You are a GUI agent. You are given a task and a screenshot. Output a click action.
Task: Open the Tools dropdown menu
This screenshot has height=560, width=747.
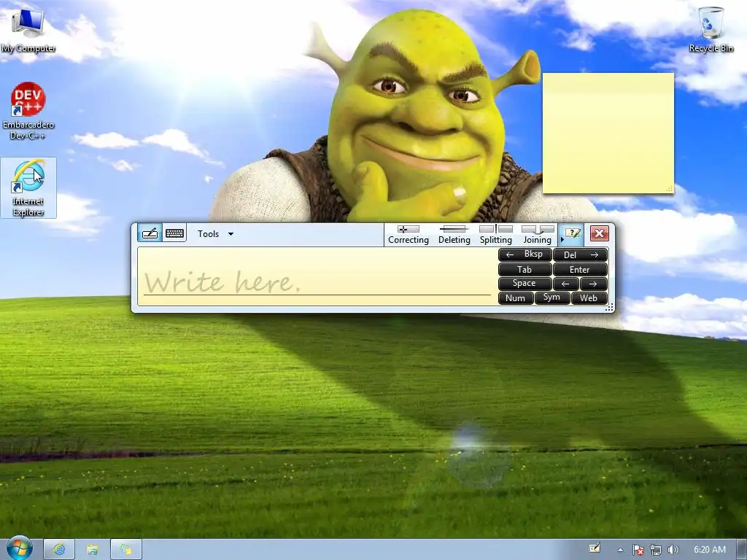tap(215, 234)
